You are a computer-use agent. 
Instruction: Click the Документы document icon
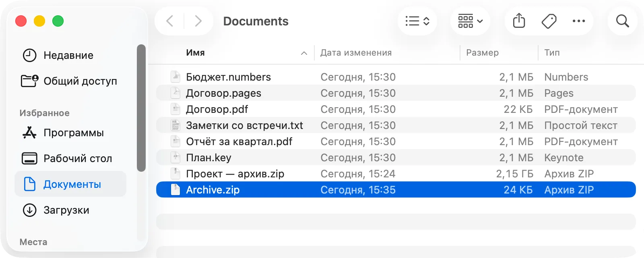pyautogui.click(x=29, y=184)
